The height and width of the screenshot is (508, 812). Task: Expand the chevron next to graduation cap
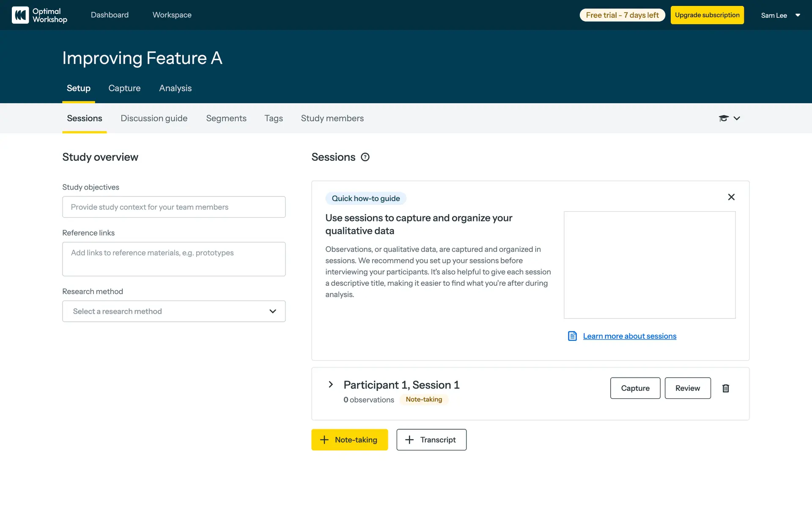pos(737,119)
